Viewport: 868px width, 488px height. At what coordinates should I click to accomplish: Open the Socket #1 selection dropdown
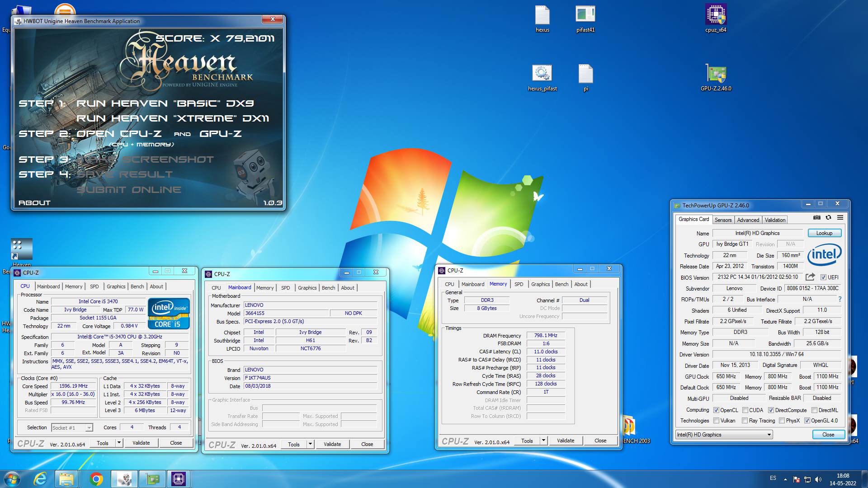click(72, 427)
